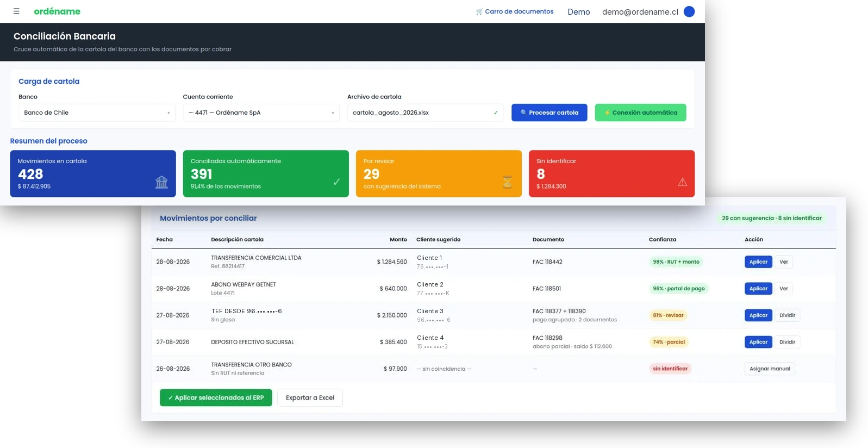Open the hamburger menu icon
The width and height of the screenshot is (868, 448).
[16, 11]
